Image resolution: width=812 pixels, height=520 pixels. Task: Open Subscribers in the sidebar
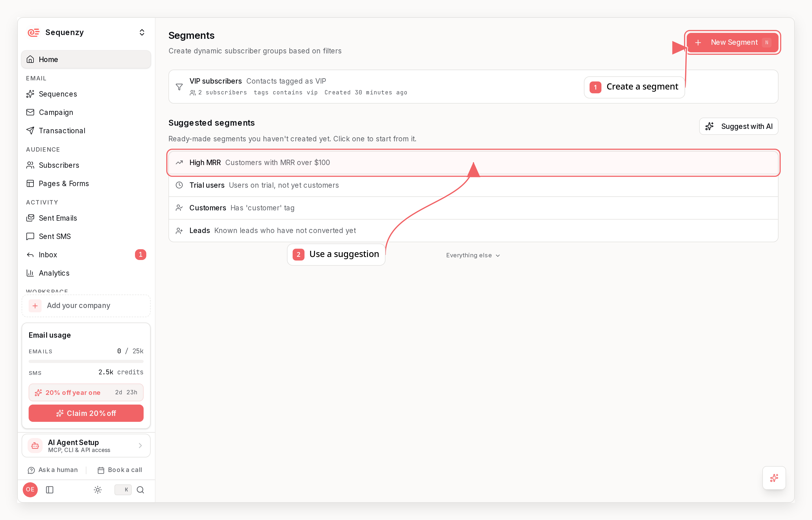86,165
